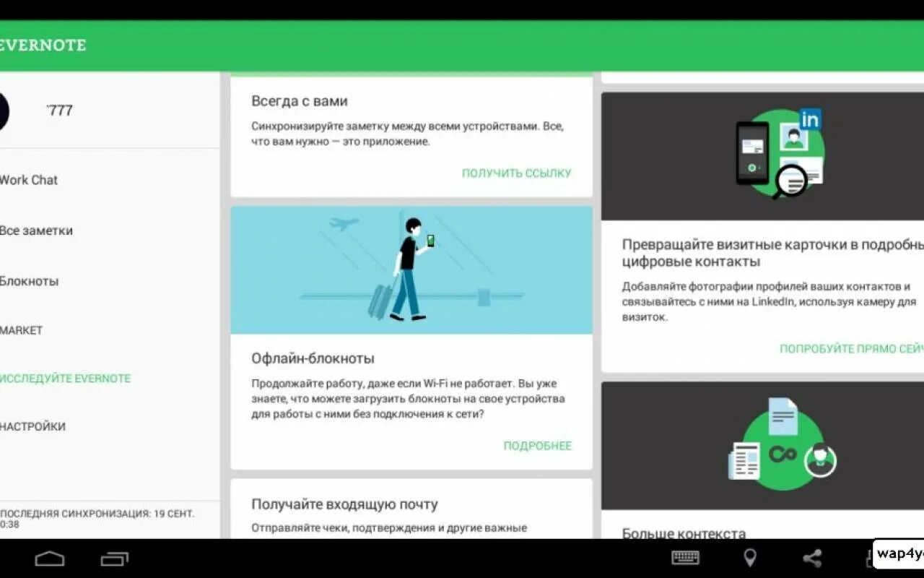The image size is (924, 578).
Task: Click the business cards card heading
Action: coord(772,253)
